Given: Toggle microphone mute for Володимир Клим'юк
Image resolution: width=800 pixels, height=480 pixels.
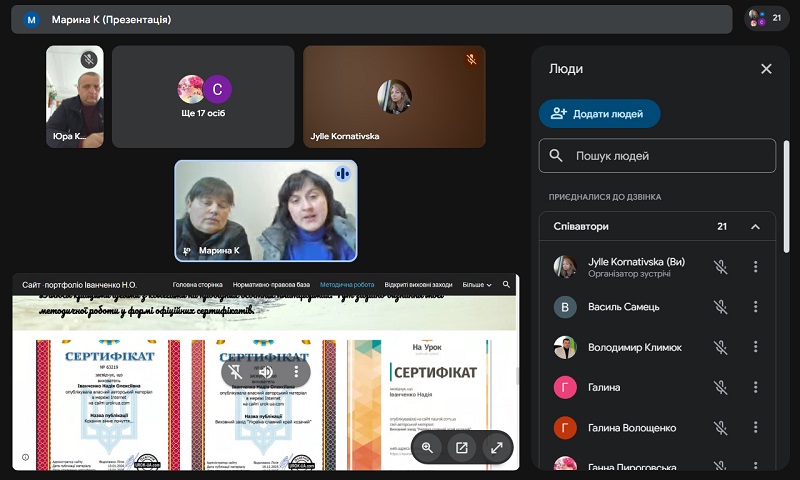Looking at the screenshot, I should (720, 347).
